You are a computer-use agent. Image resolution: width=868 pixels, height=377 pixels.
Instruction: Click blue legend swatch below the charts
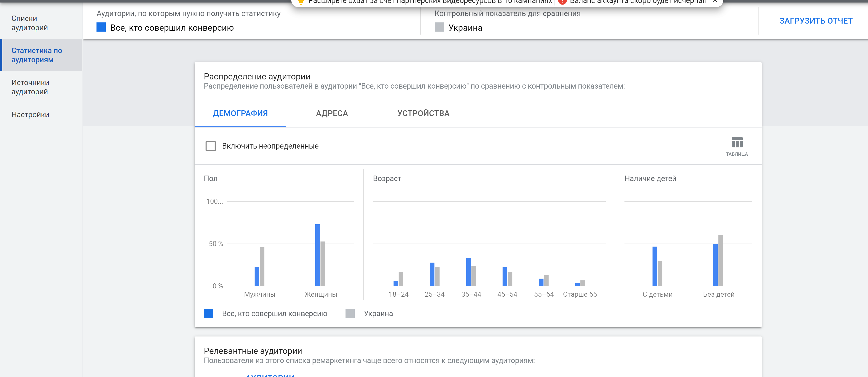(x=208, y=314)
